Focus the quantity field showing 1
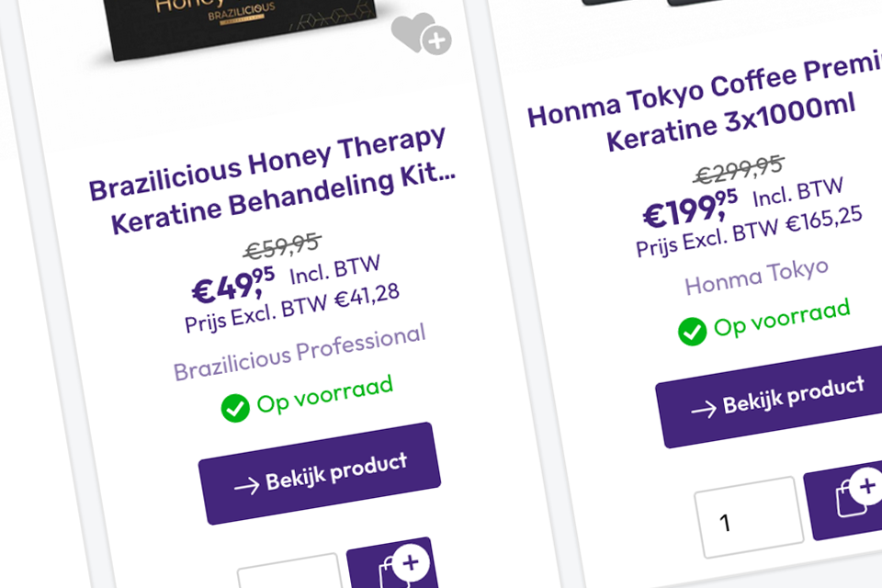882x588 pixels. (746, 518)
